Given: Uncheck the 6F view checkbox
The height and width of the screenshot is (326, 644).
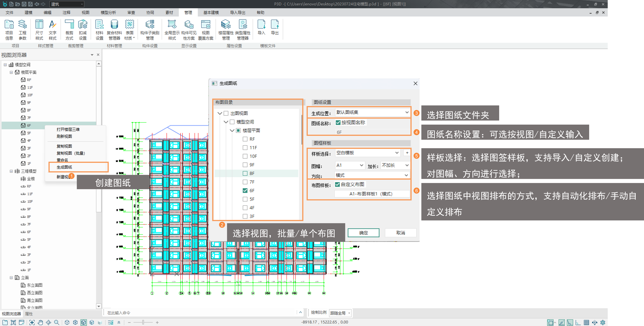Looking at the screenshot, I should 245,191.
